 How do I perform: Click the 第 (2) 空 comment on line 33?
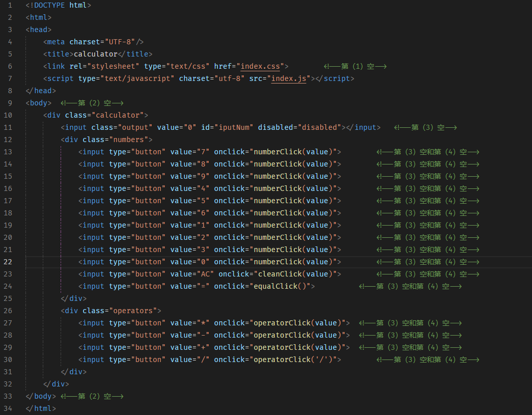tap(92, 396)
